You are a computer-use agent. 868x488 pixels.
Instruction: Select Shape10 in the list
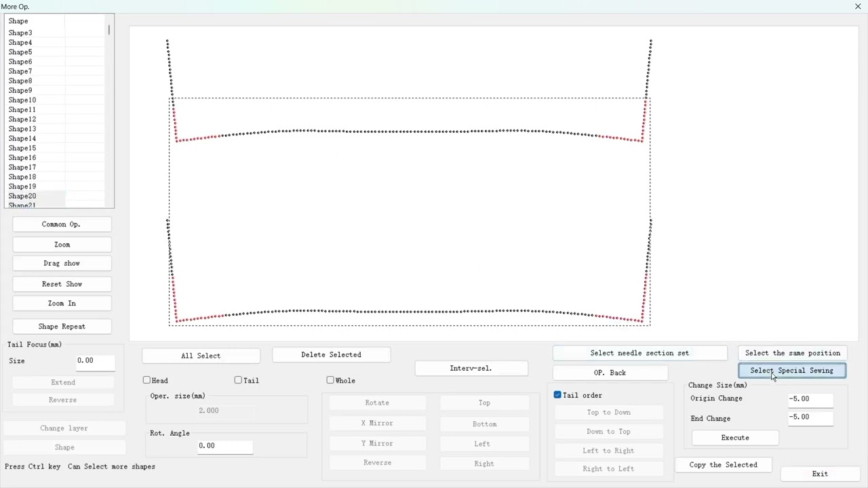click(22, 100)
